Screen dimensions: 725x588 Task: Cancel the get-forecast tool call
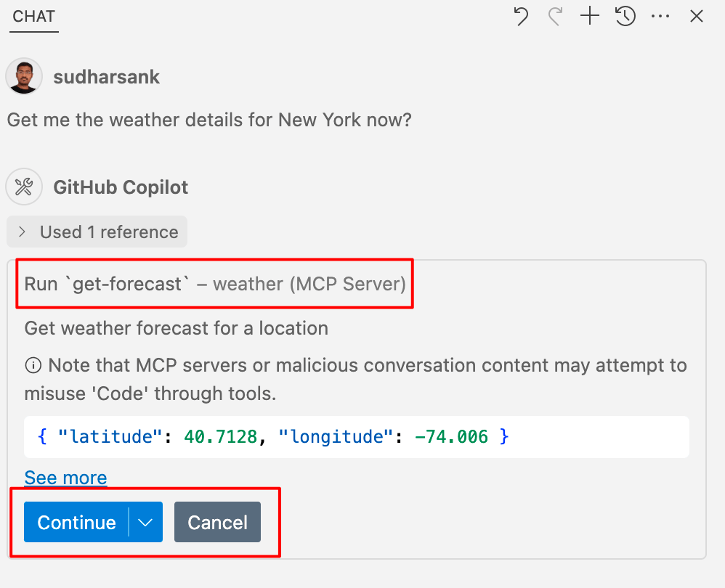pyautogui.click(x=217, y=522)
